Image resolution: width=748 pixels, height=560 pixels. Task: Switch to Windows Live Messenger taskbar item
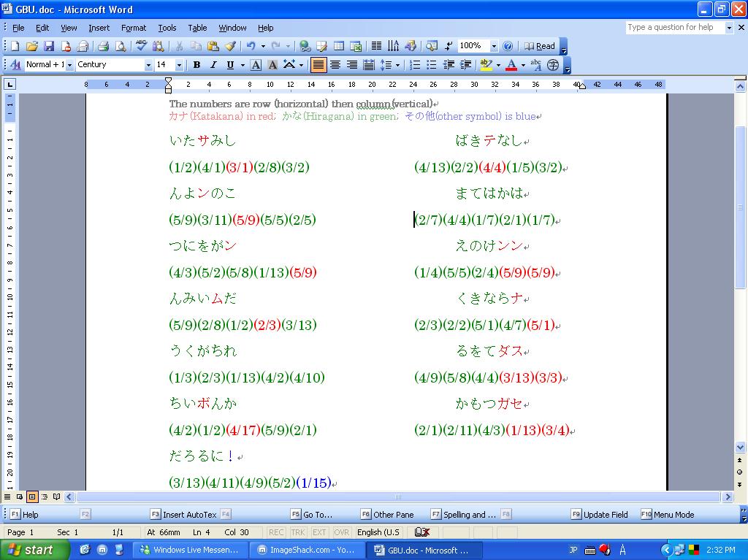click(x=189, y=550)
